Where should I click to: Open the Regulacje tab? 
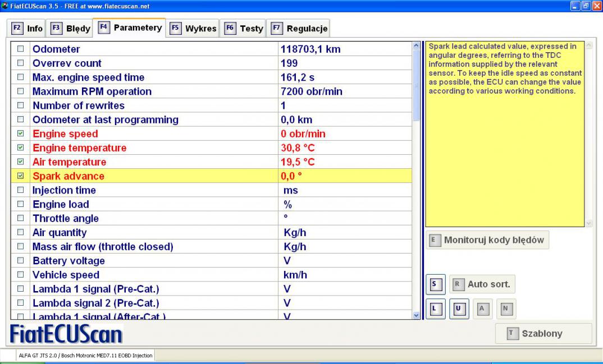coord(299,28)
